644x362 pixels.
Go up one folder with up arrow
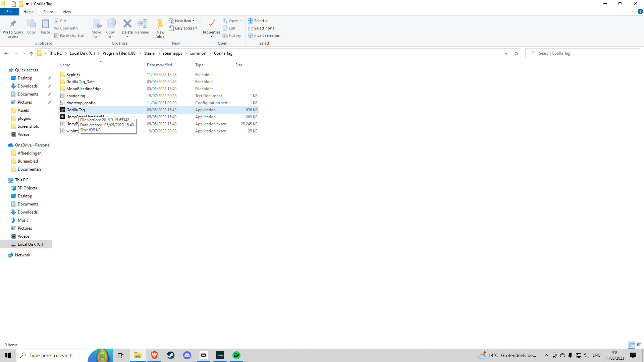pos(31,53)
